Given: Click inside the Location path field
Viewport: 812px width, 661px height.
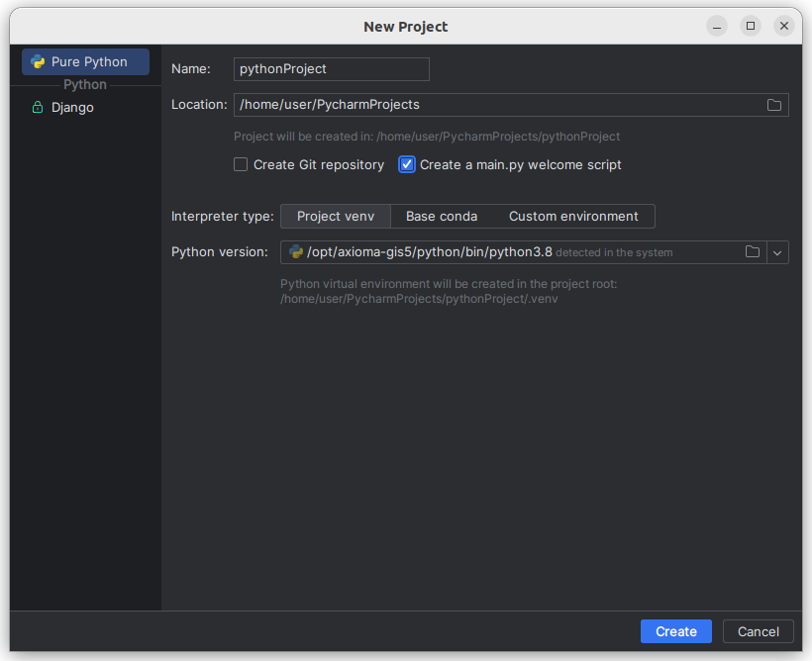Looking at the screenshot, I should 495,105.
